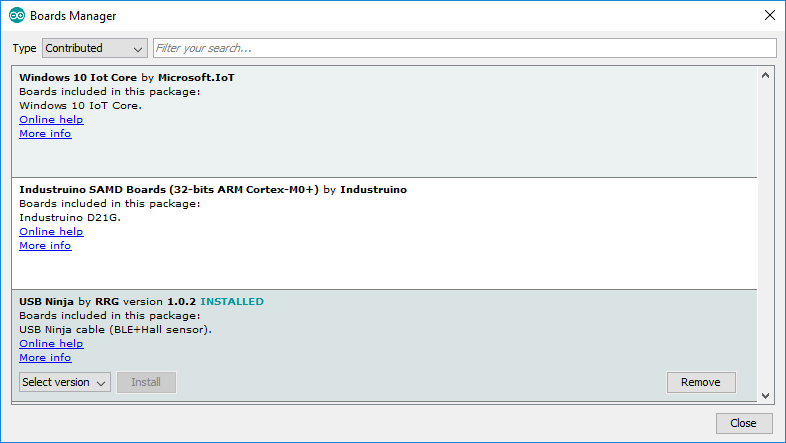Click the greyed-out Install button
Viewport: 786px width, 443px height.
point(146,382)
